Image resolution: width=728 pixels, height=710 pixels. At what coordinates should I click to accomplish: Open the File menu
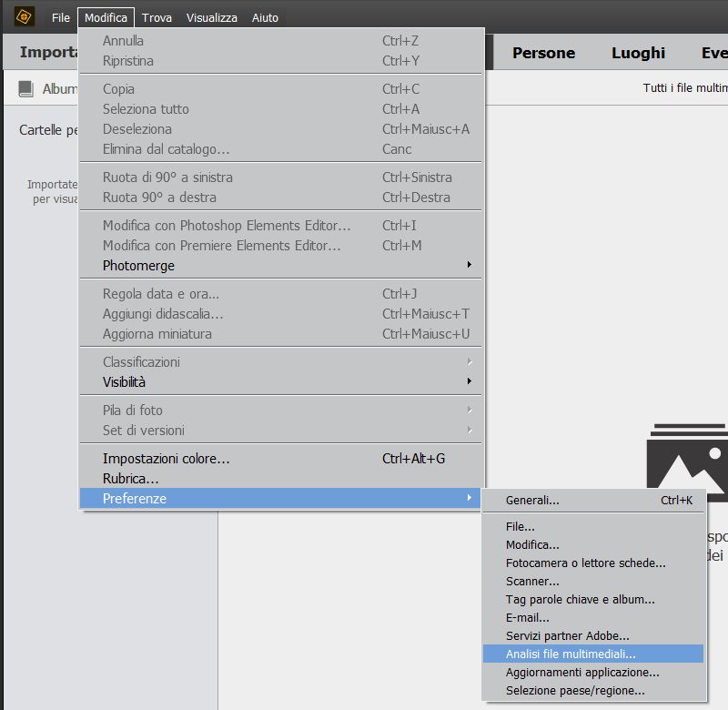(x=61, y=17)
